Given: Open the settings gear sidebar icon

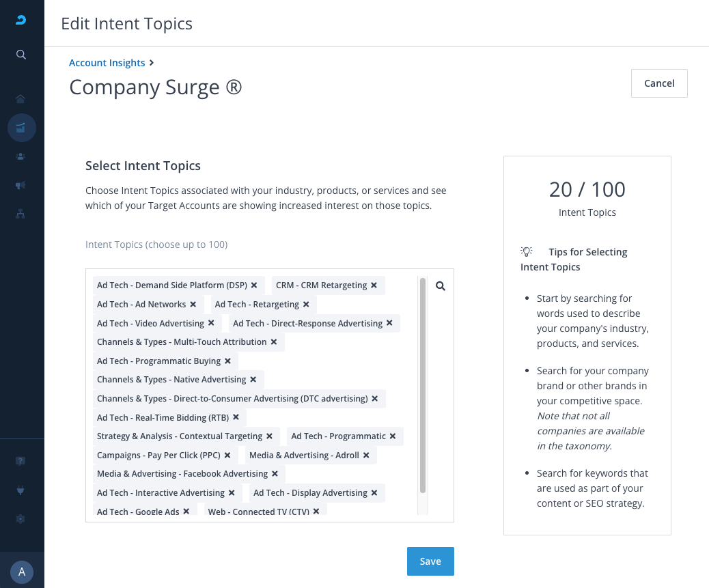Looking at the screenshot, I should pos(21,519).
